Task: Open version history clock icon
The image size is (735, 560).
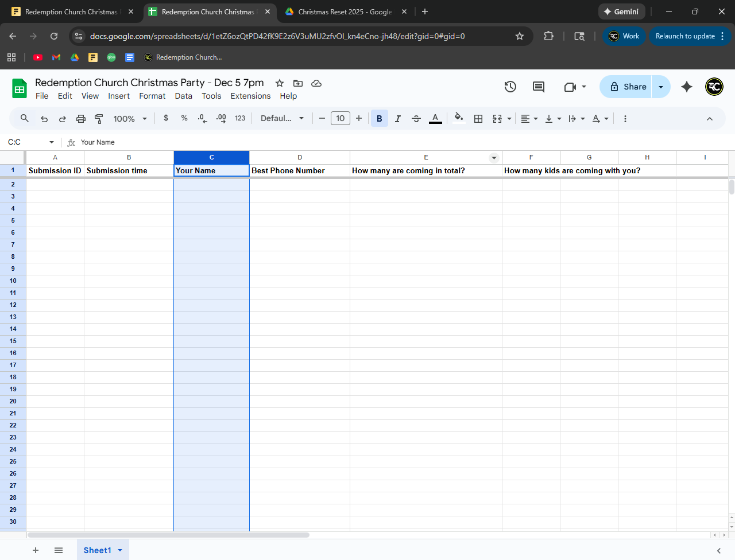Action: (x=510, y=87)
